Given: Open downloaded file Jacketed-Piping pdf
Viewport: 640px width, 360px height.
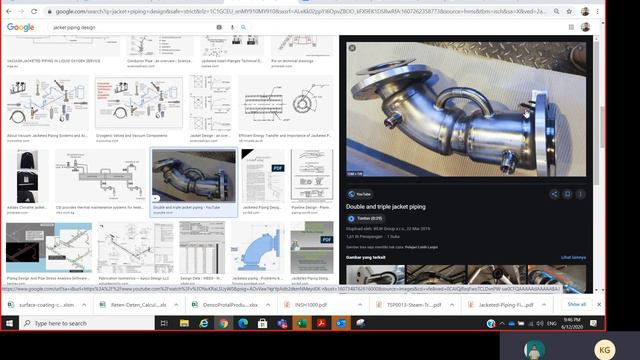Looking at the screenshot, I should point(502,305).
